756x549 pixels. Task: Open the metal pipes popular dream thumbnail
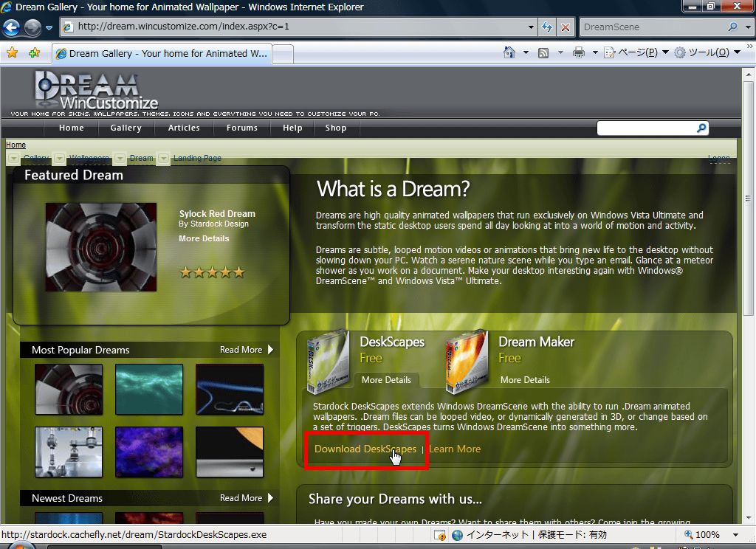point(69,452)
